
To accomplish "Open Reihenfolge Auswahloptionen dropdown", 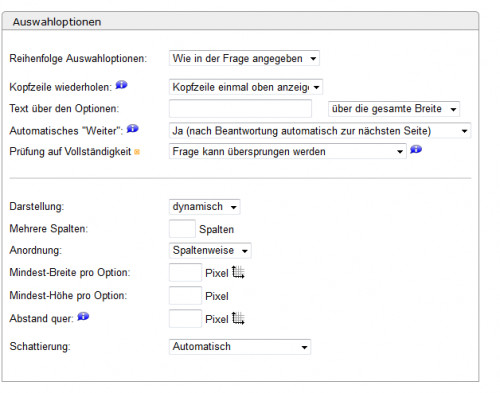I will (x=244, y=58).
